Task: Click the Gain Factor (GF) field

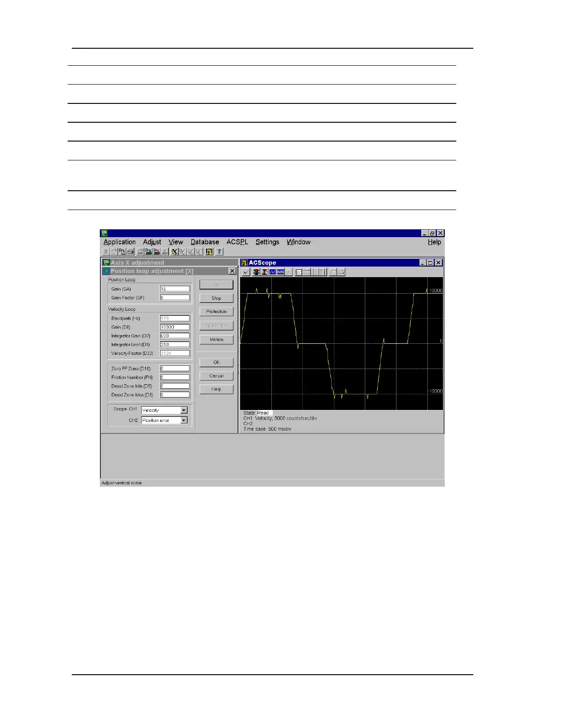Action: [x=174, y=297]
